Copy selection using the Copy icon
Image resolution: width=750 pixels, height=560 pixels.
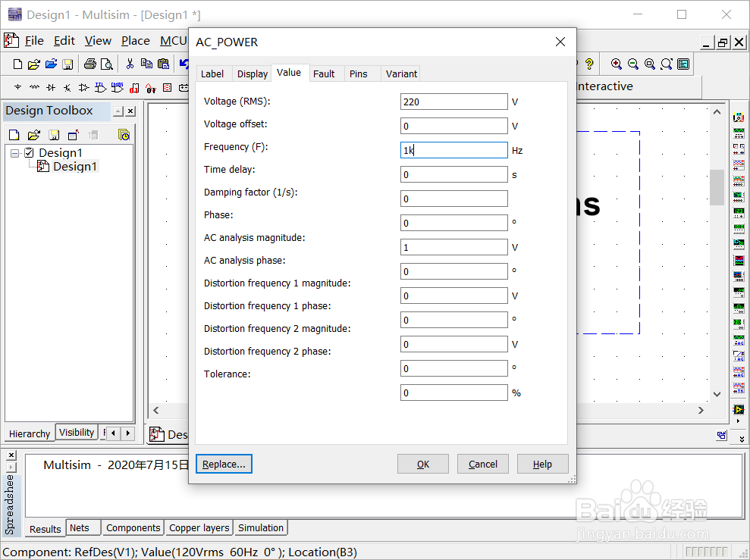coord(146,64)
